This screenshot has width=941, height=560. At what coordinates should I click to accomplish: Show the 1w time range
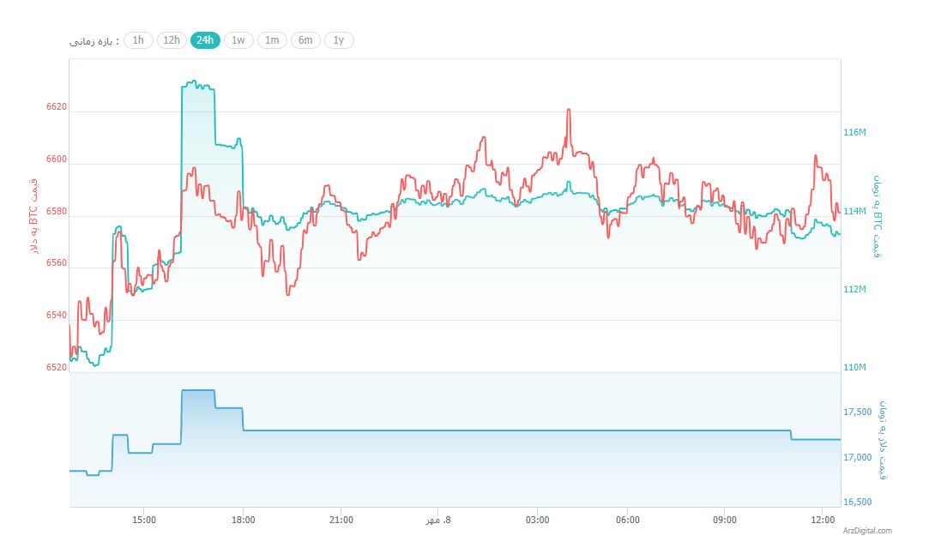click(x=238, y=40)
